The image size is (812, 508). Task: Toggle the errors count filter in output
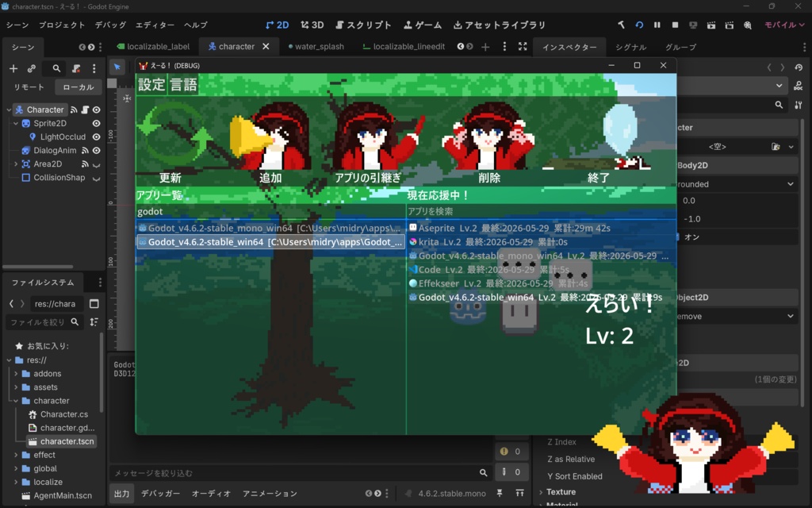coord(511,471)
